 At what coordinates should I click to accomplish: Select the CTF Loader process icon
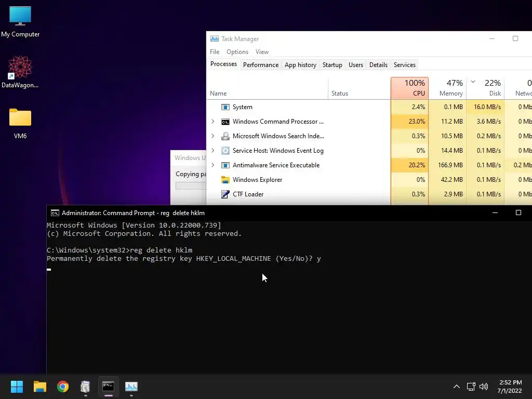pyautogui.click(x=225, y=194)
